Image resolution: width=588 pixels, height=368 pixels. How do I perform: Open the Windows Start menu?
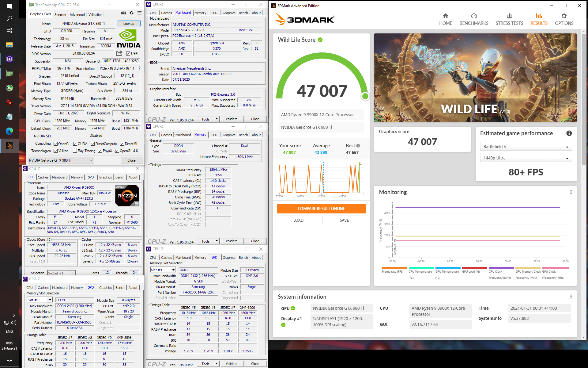tap(9, 6)
